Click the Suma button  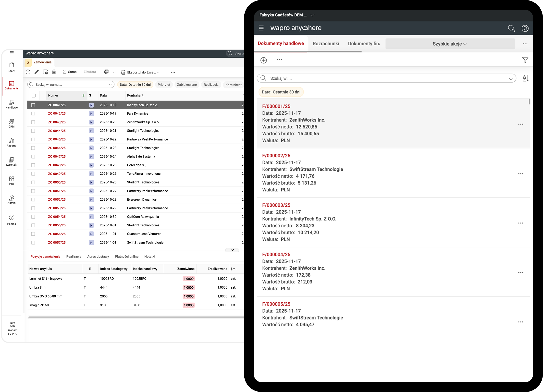tap(70, 72)
